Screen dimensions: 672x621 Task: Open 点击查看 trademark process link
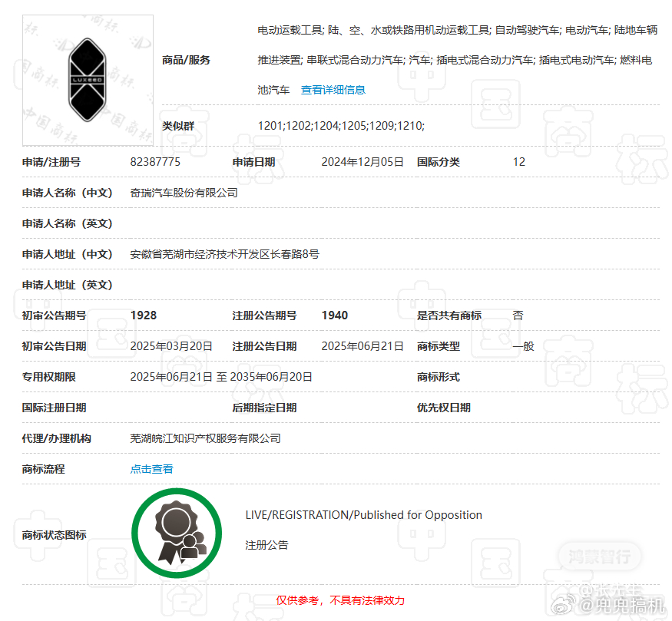click(x=152, y=469)
